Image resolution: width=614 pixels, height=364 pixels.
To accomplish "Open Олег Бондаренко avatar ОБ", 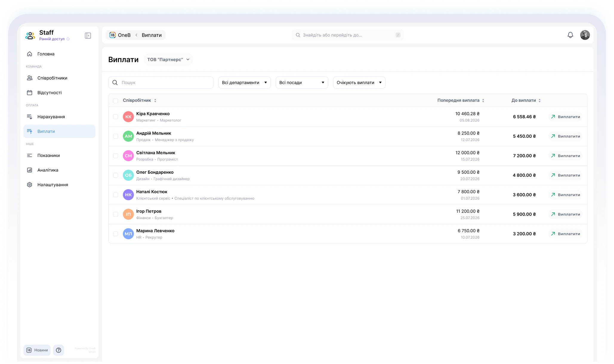I will tap(128, 175).
